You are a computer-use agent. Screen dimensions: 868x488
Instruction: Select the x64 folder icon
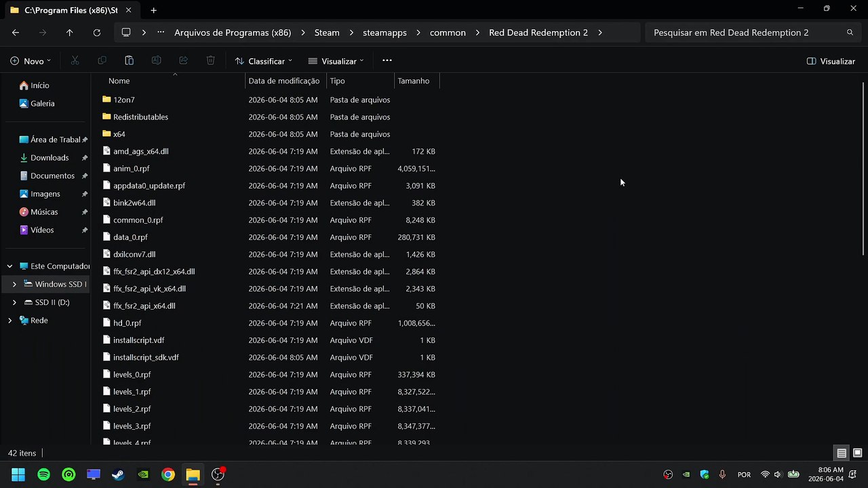click(106, 134)
